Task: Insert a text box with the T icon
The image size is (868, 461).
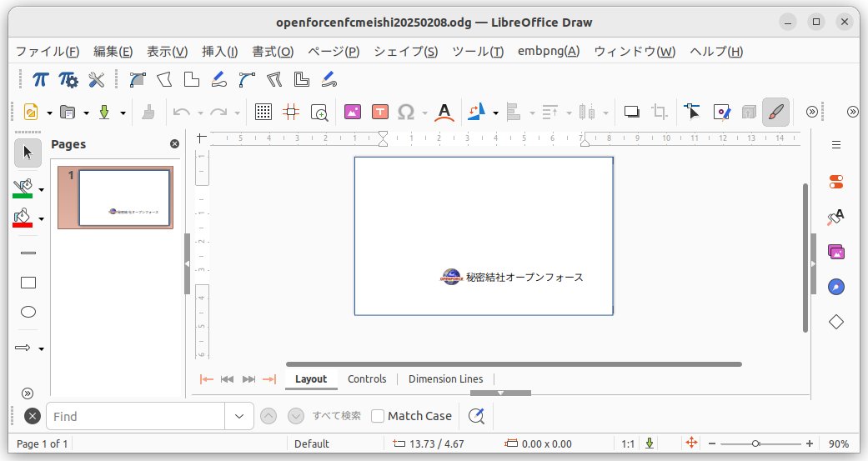Action: click(379, 113)
